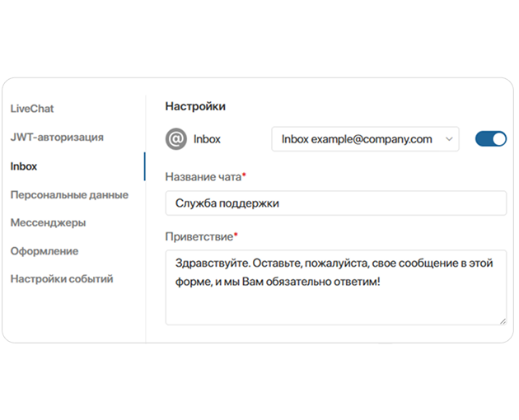The height and width of the screenshot is (420, 519).
Task: Open the Мессенджеры section
Action: 49,222
